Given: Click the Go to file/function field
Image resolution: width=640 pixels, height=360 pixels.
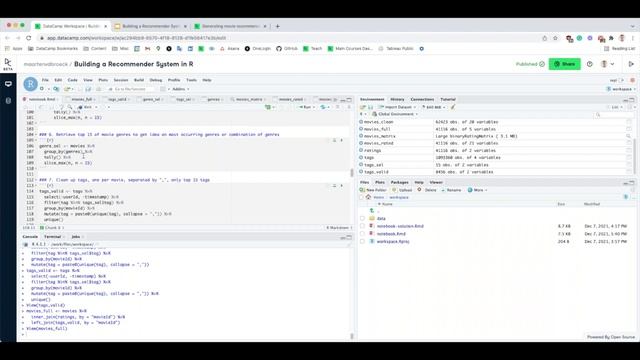Looking at the screenshot, I should 131,89.
